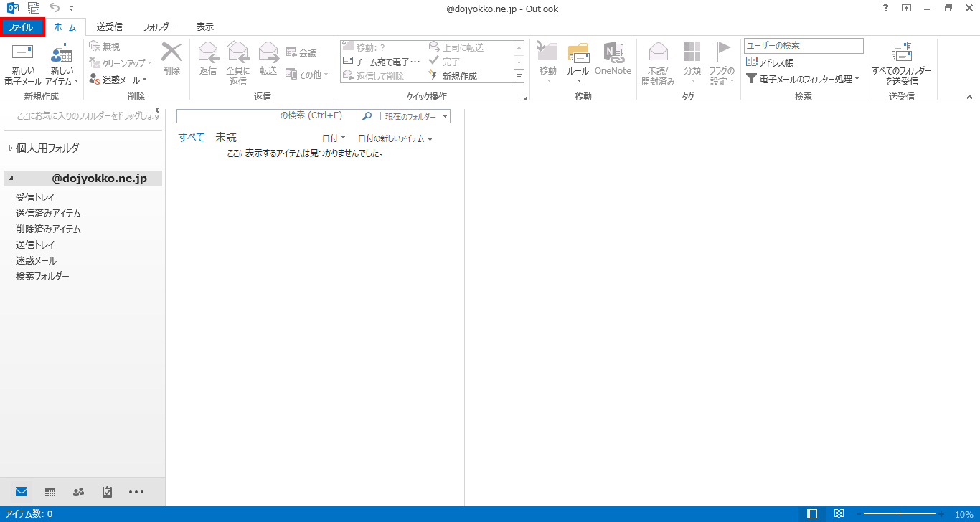This screenshot has width=980, height=522.
Task: Open the ファイル tab
Action: click(x=22, y=27)
